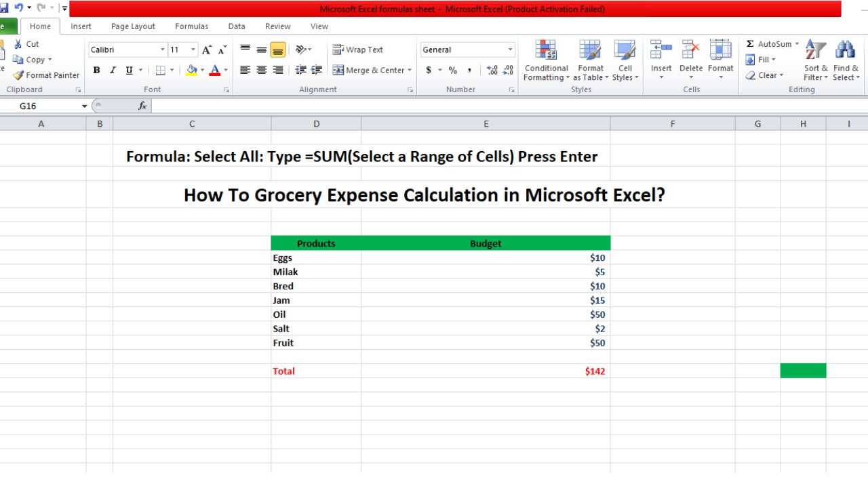Click the AutoSum sigma icon

click(x=750, y=44)
